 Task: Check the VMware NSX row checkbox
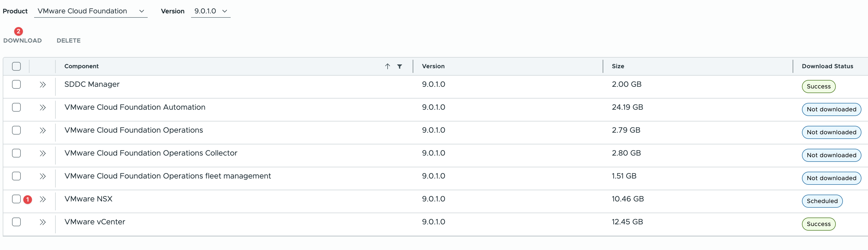16,199
